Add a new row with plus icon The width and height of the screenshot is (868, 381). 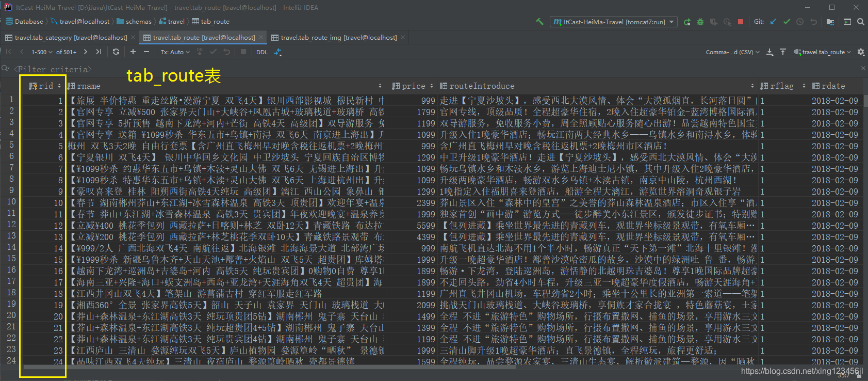133,52
